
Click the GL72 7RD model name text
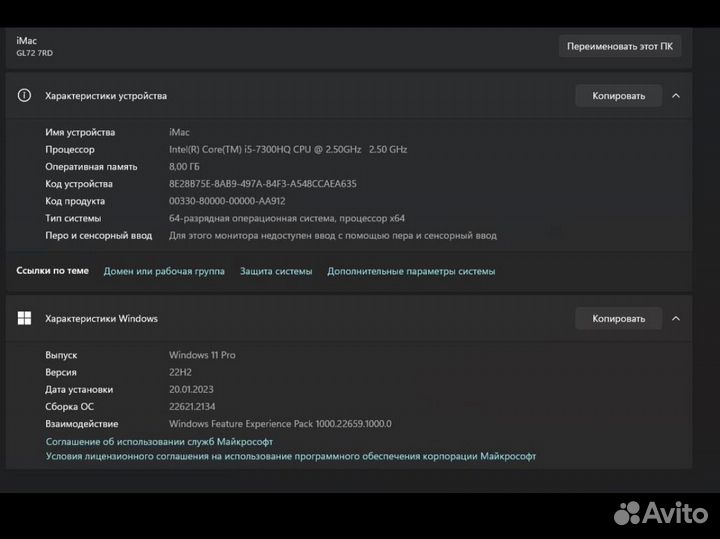coord(34,52)
